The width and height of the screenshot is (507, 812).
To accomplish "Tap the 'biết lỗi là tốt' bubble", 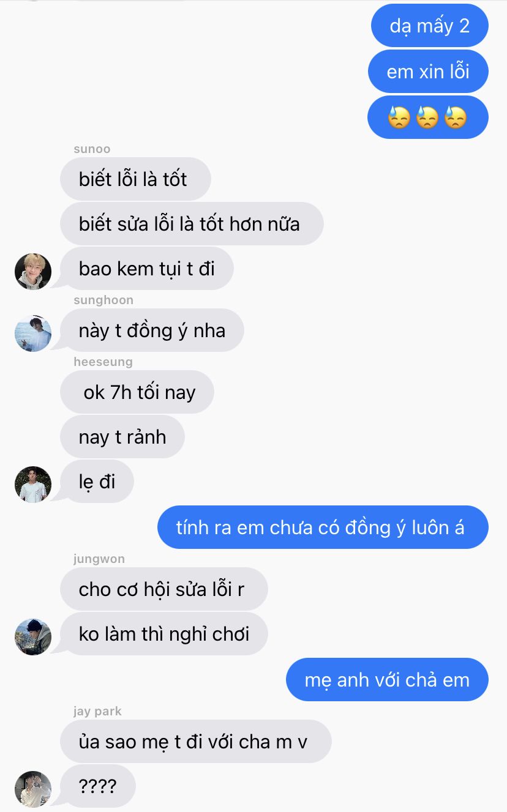I will pyautogui.click(x=135, y=179).
